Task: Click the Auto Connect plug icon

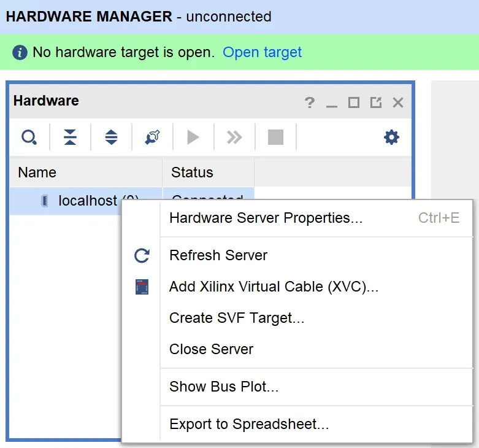Action: [x=152, y=137]
